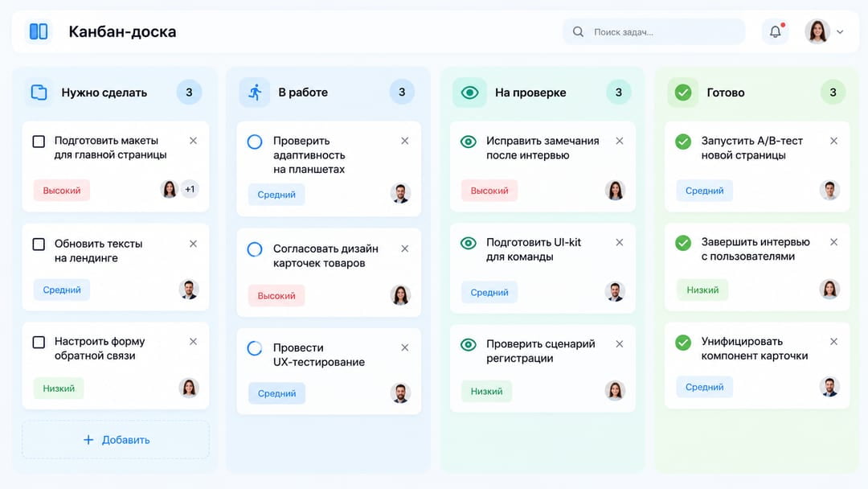The image size is (868, 489).
Task: Expand the profile menu chevron
Action: pos(840,32)
